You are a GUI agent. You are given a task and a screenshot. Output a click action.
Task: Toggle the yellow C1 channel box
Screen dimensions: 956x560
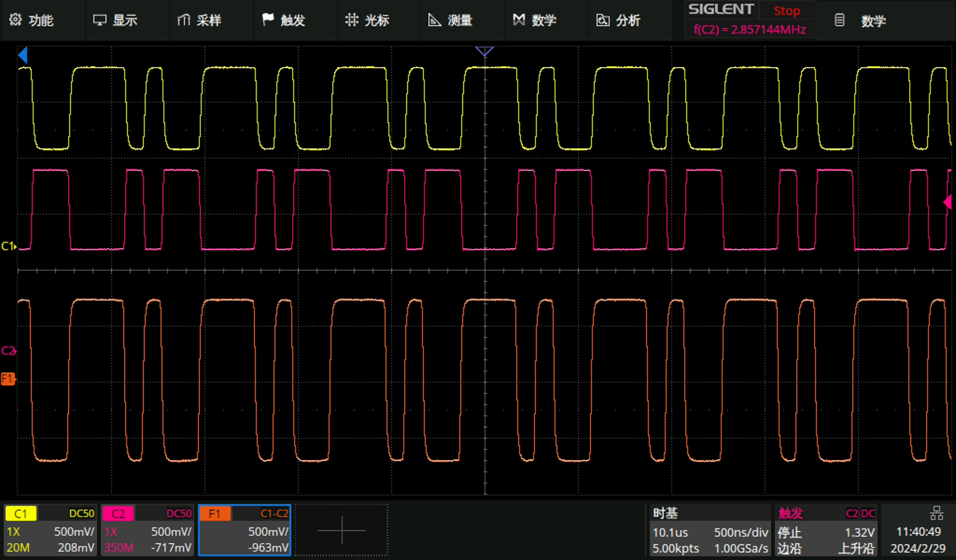pos(50,530)
